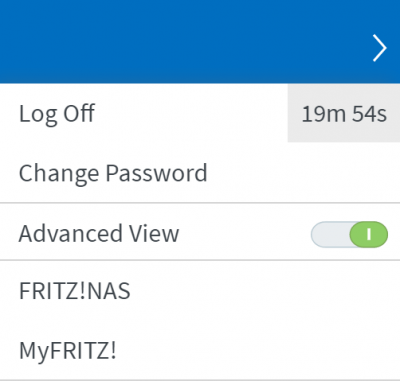This screenshot has height=381, width=400.
Task: Disable Advanced View with the green switch
Action: pos(349,234)
